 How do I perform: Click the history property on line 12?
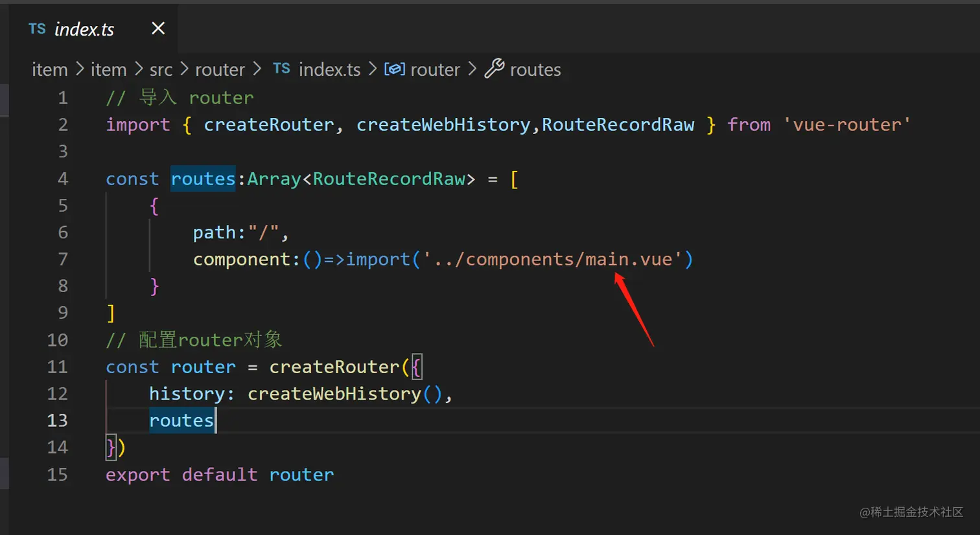187,394
